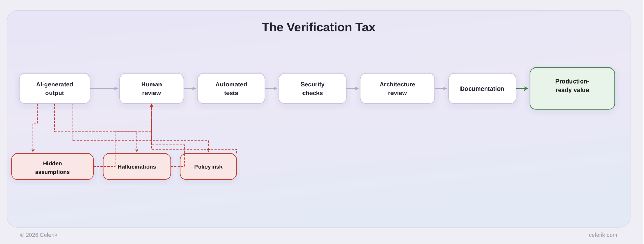
Task: Click arrow between Human review and Automated tests
Action: 190,88
